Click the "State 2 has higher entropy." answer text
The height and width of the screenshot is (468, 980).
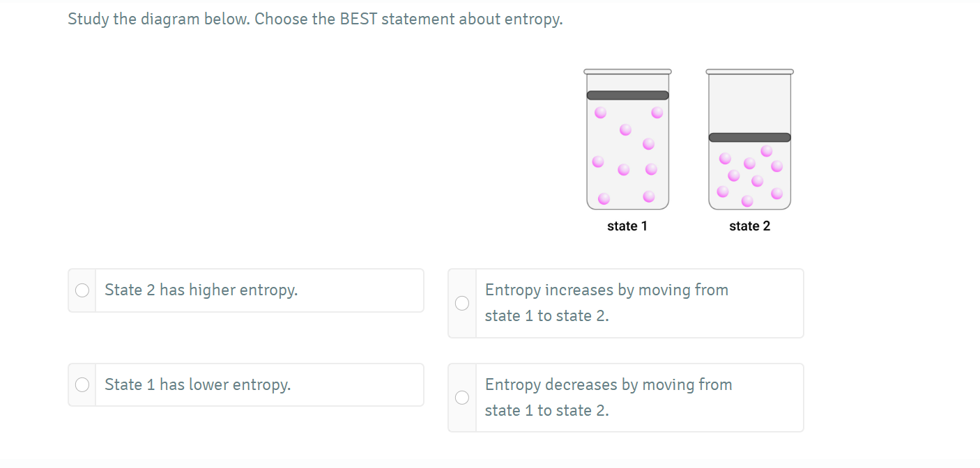click(201, 290)
